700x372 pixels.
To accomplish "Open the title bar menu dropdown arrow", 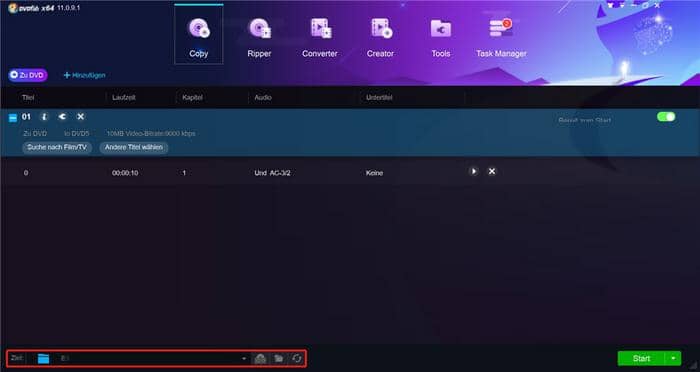I will tap(622, 6).
